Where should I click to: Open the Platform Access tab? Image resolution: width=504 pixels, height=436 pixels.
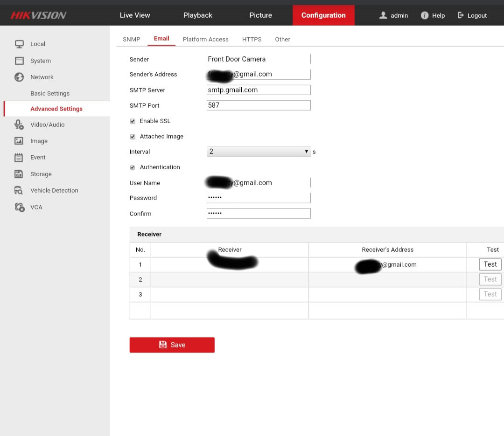(x=205, y=40)
